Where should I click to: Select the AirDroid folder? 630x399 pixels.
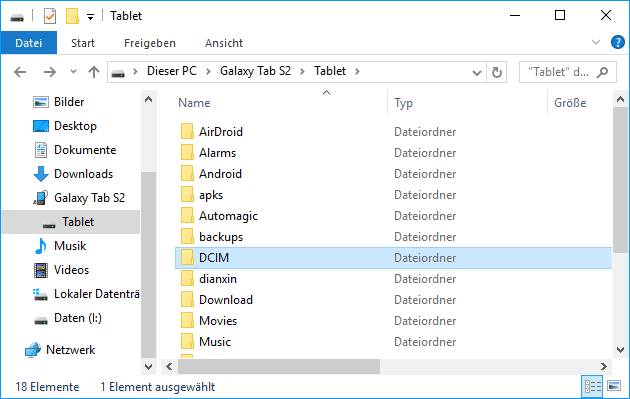tap(221, 132)
